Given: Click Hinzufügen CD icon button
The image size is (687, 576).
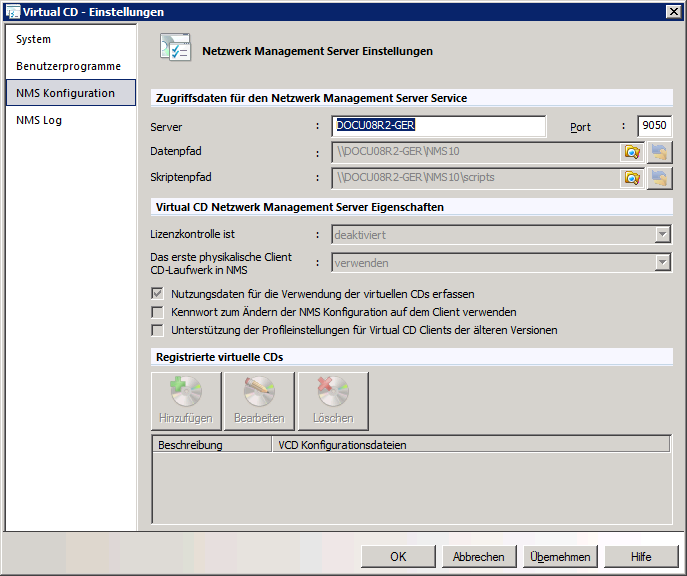Looking at the screenshot, I should (186, 401).
